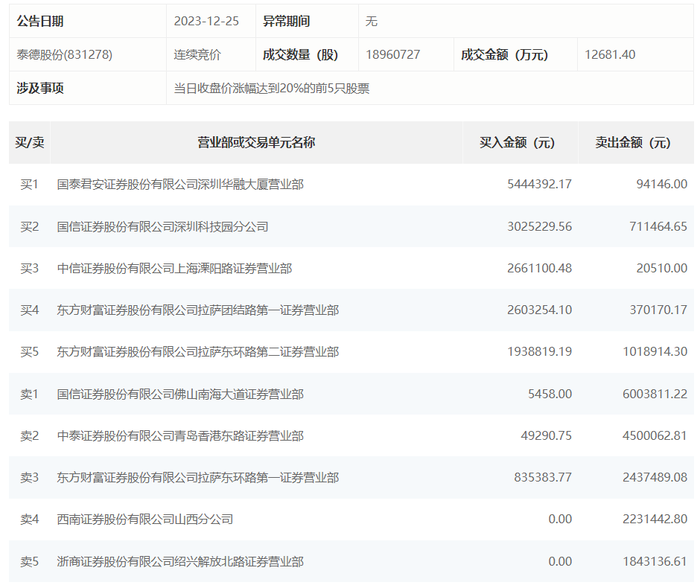Select row label 卖4
This screenshot has height=588, width=700.
pyautogui.click(x=29, y=519)
